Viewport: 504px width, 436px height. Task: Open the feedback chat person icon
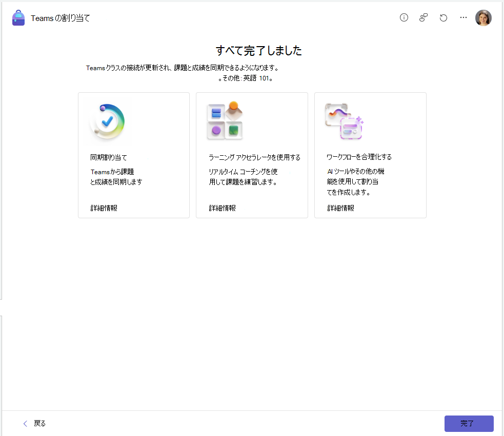pos(424,17)
